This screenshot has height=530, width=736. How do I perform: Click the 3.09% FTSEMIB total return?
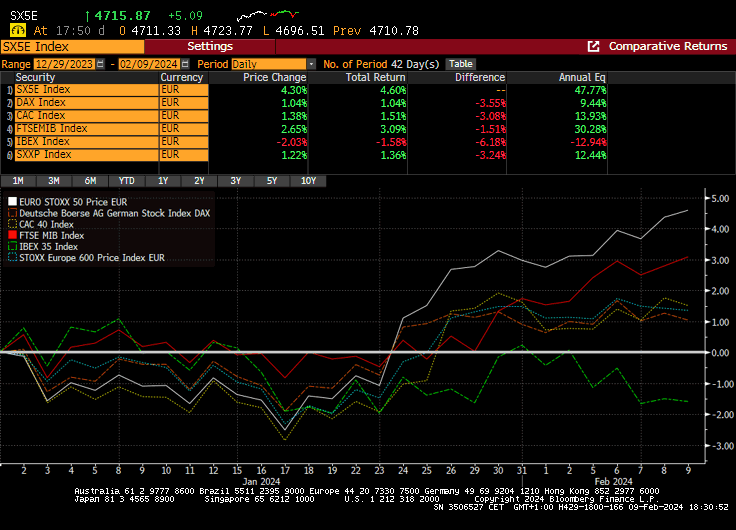click(x=393, y=129)
